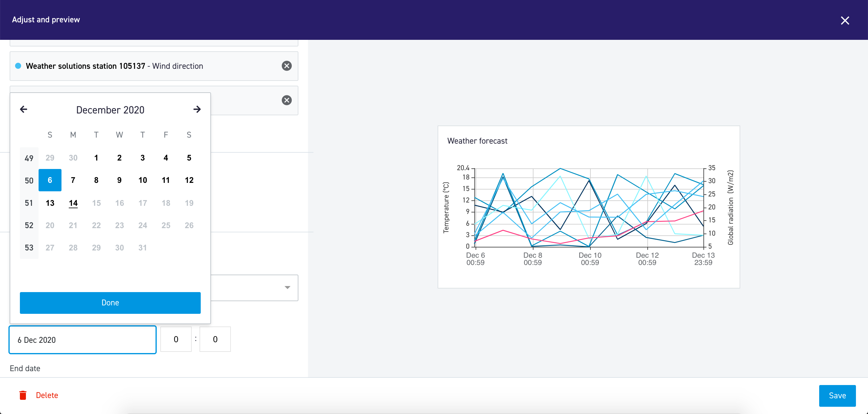This screenshot has width=868, height=414.
Task: Click greyed out November 29 date
Action: [50, 158]
